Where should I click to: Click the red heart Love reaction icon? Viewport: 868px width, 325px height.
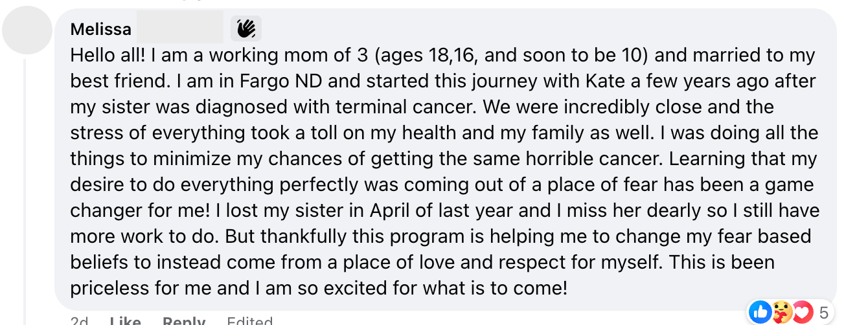point(803,313)
